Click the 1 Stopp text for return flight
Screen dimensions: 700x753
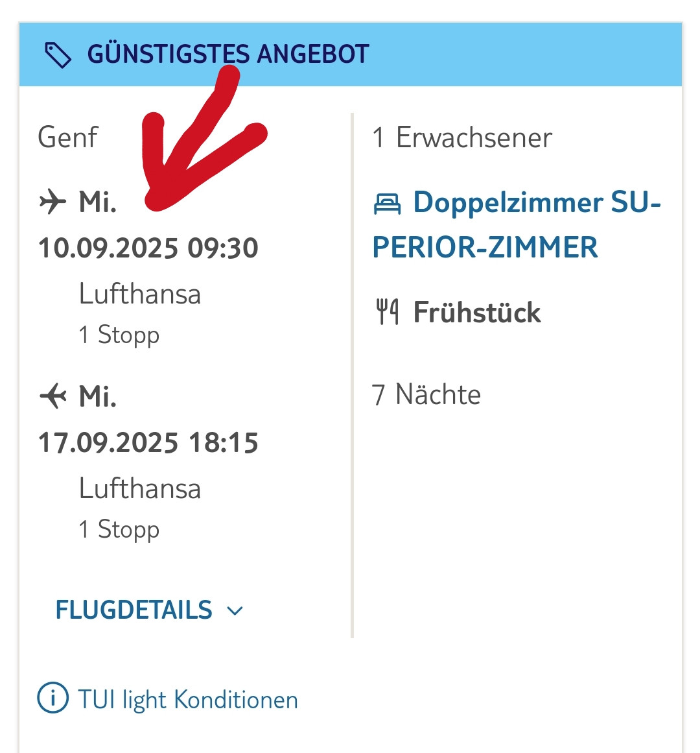pyautogui.click(x=119, y=529)
